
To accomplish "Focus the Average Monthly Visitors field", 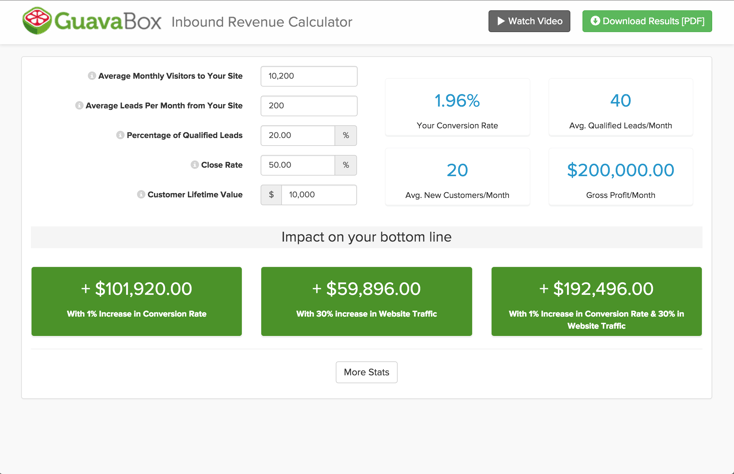I will pos(309,76).
